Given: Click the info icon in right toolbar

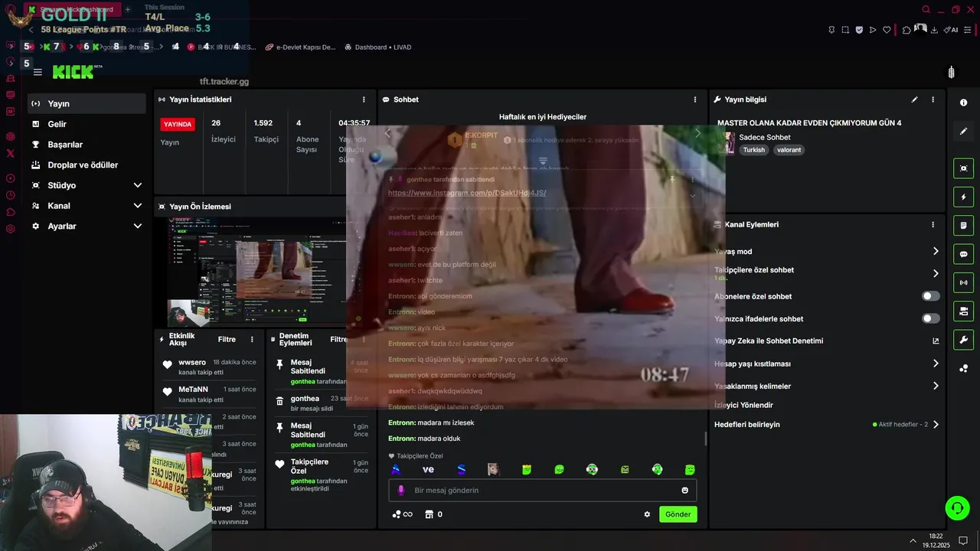Looking at the screenshot, I should [x=963, y=103].
